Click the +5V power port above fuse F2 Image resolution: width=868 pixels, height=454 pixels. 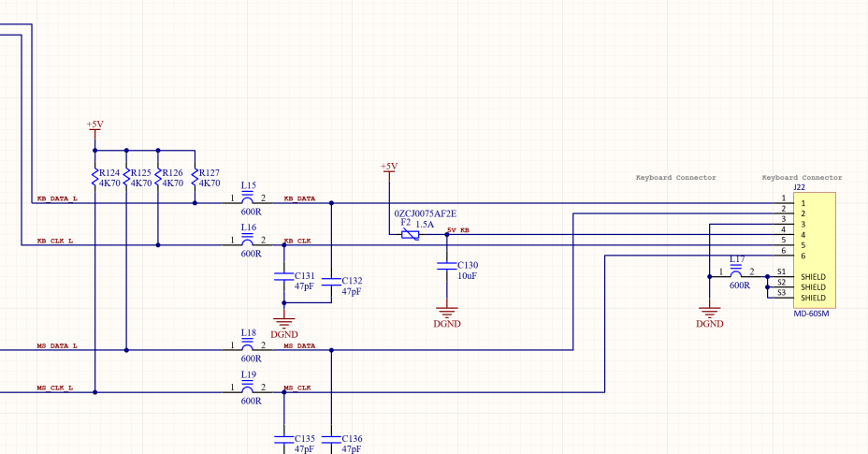pos(389,168)
